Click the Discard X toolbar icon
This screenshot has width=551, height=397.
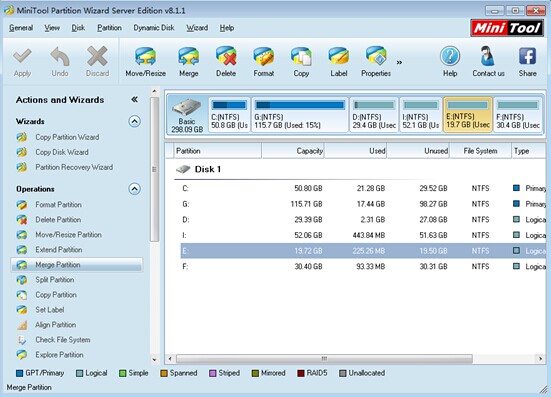(x=97, y=62)
